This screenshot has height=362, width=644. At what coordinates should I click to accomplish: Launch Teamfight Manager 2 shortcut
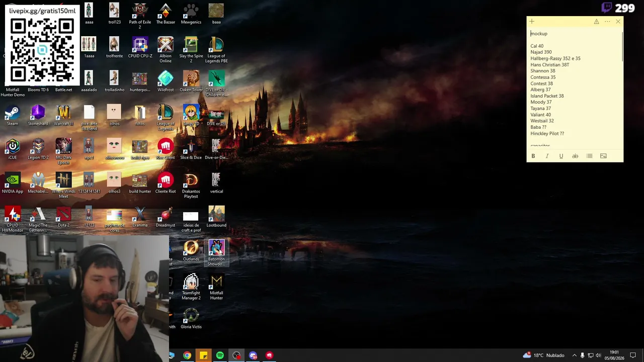(191, 286)
